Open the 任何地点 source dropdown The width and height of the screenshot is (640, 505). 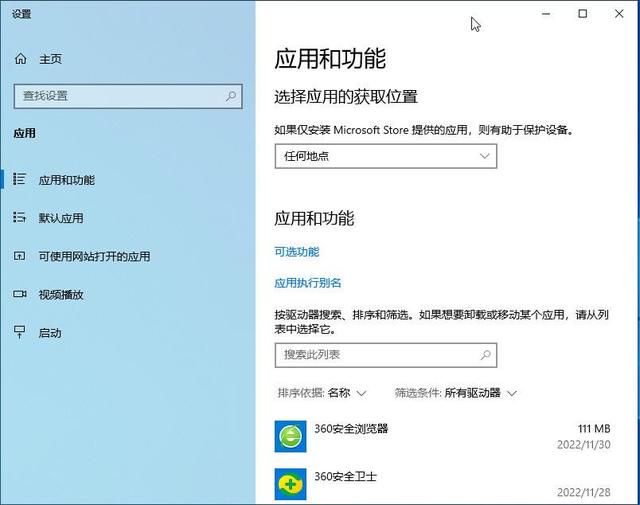pos(386,156)
